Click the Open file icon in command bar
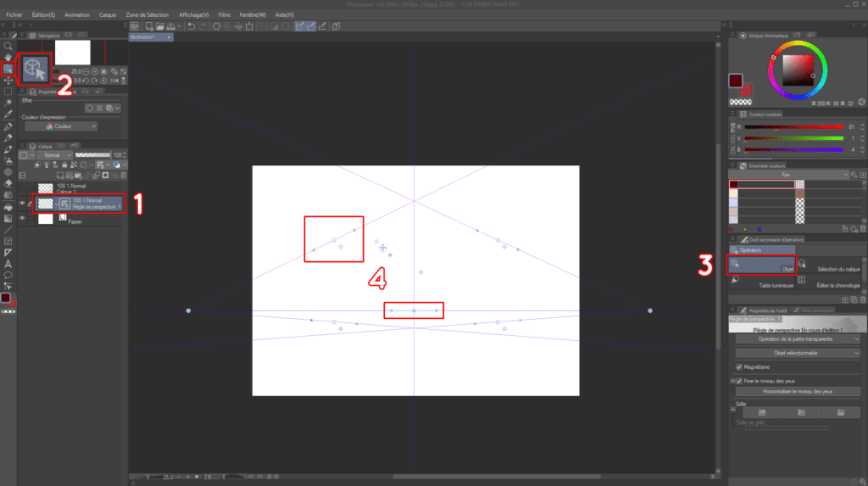Screen dimensions: 868x486 pyautogui.click(x=160, y=26)
